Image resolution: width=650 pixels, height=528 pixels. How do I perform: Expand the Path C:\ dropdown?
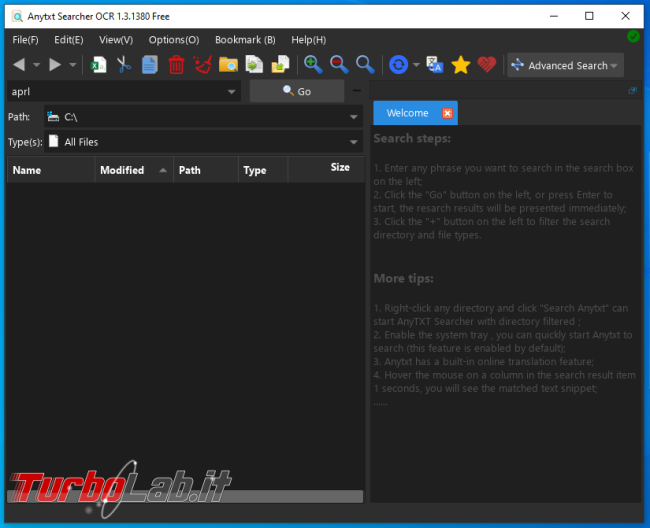pos(353,117)
